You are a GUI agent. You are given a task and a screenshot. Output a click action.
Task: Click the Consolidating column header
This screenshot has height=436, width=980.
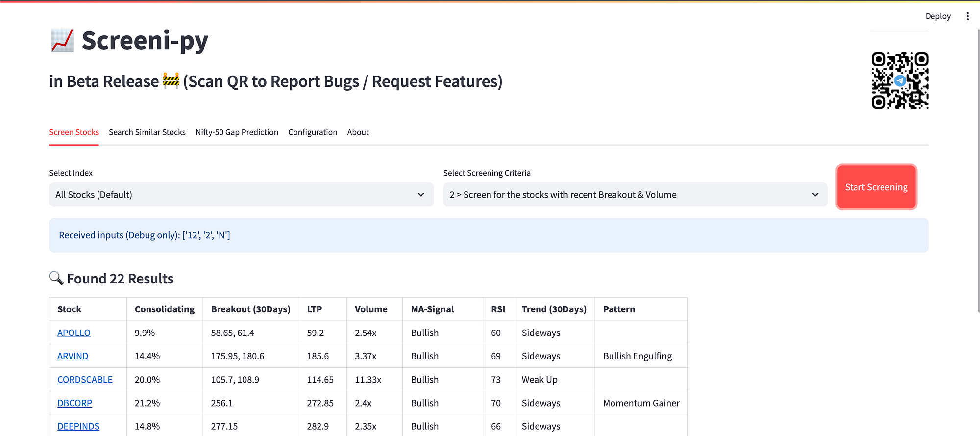pyautogui.click(x=165, y=309)
